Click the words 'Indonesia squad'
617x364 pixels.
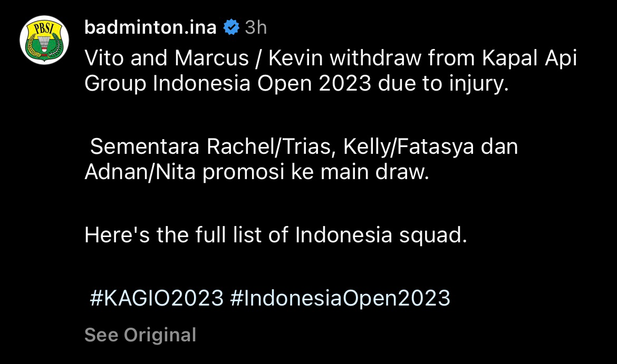point(381,235)
